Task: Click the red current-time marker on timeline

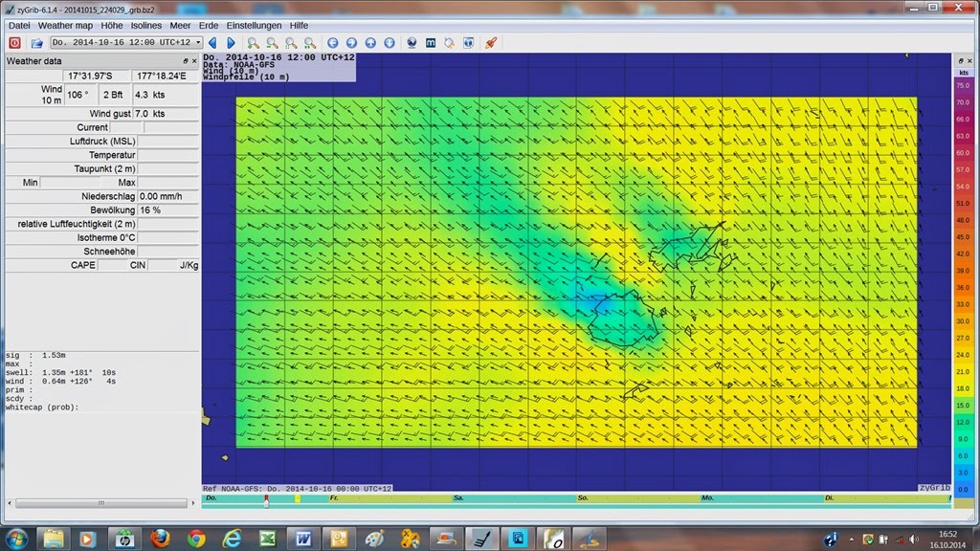Action: [266, 500]
